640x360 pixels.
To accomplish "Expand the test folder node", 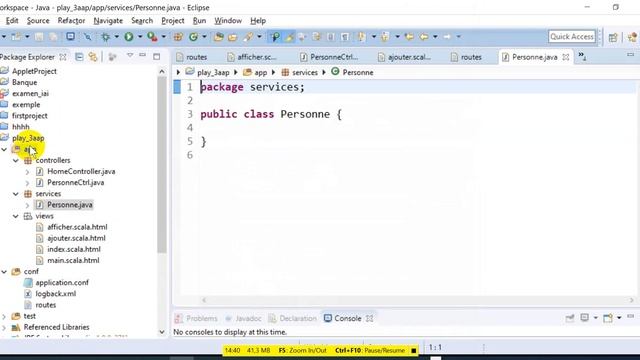I will click(4, 316).
